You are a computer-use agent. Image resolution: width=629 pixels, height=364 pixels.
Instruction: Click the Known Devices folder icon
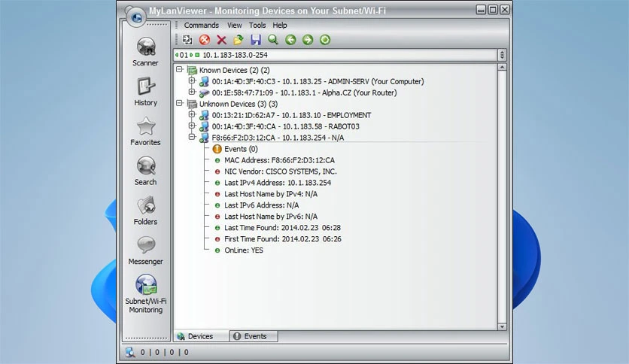[192, 70]
